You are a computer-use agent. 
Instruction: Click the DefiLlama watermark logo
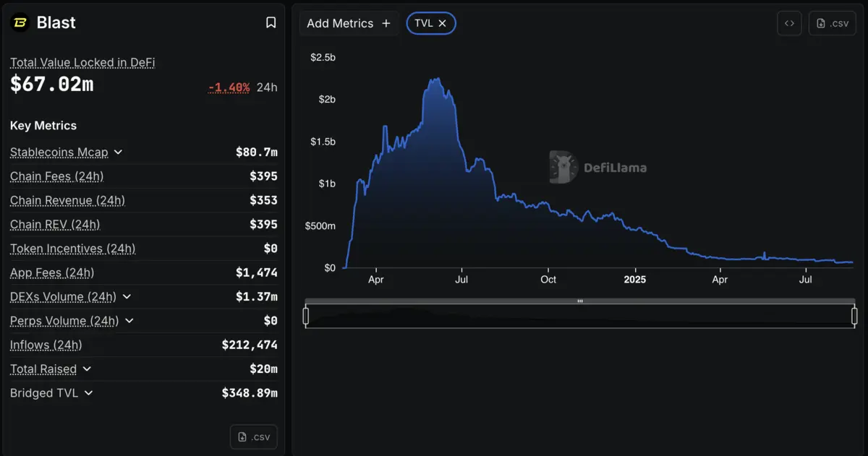coord(563,167)
